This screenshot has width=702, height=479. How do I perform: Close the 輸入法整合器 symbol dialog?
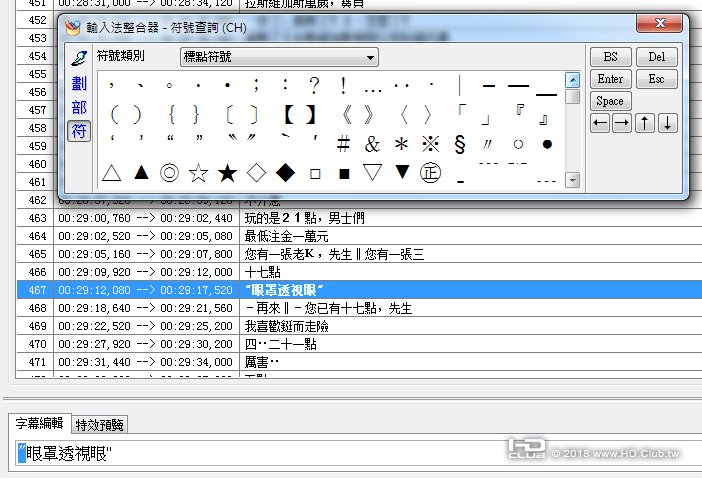point(660,23)
